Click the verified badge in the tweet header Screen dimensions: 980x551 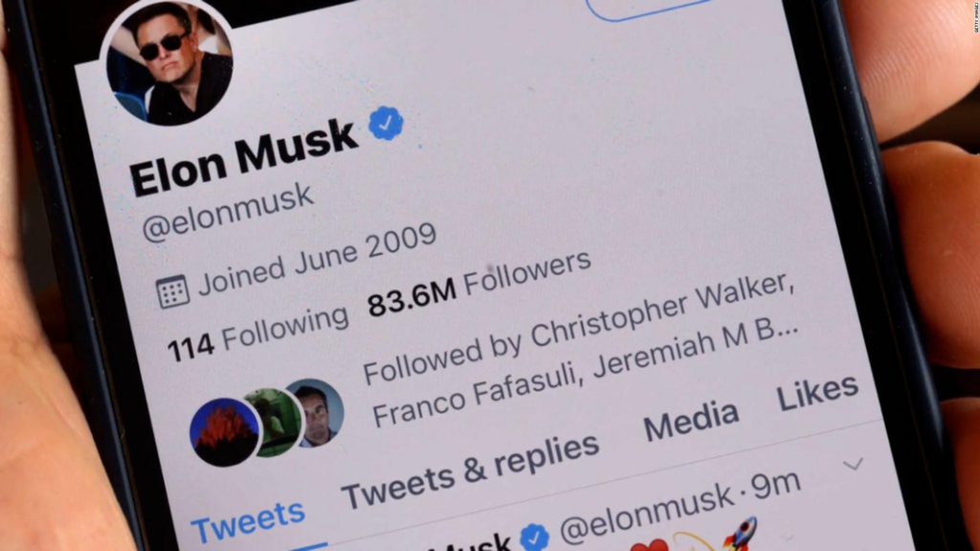(535, 538)
